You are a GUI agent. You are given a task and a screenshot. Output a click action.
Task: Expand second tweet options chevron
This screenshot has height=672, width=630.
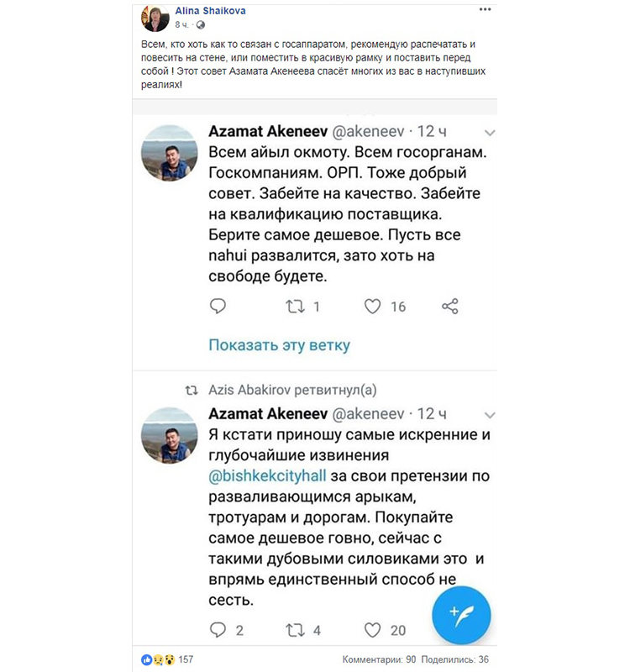click(491, 414)
